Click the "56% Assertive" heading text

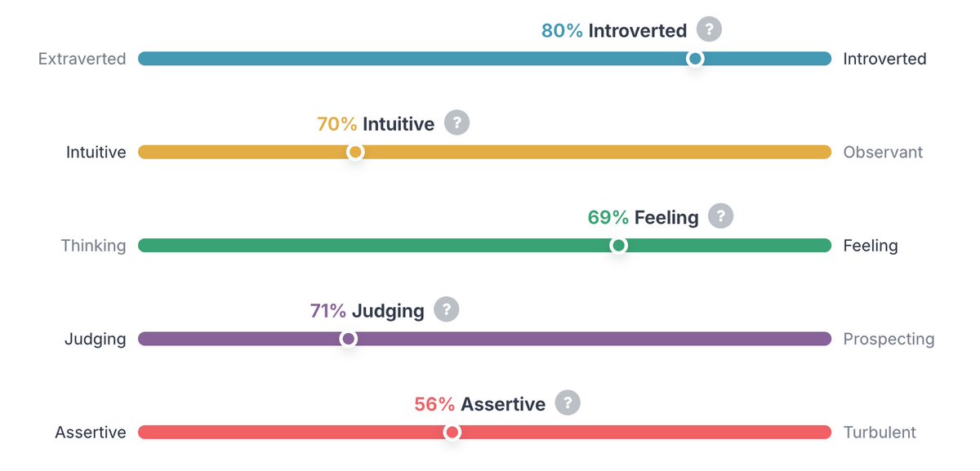[479, 404]
